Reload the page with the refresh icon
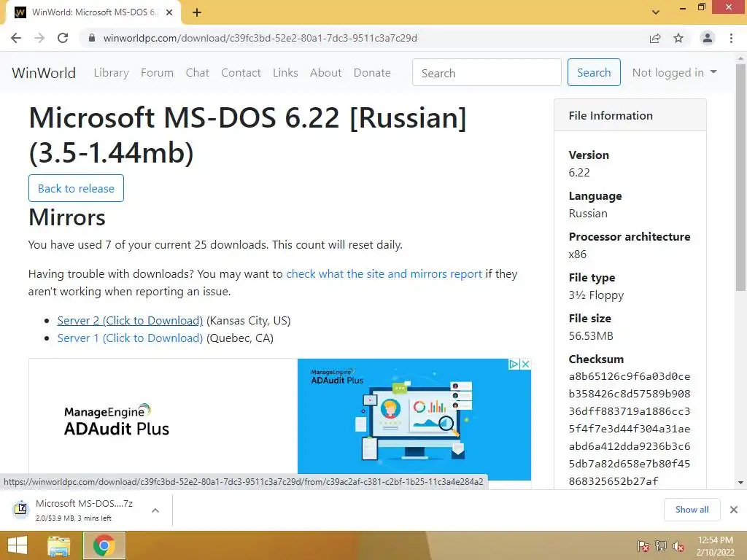Viewport: 747px width, 560px height. pos(63,38)
